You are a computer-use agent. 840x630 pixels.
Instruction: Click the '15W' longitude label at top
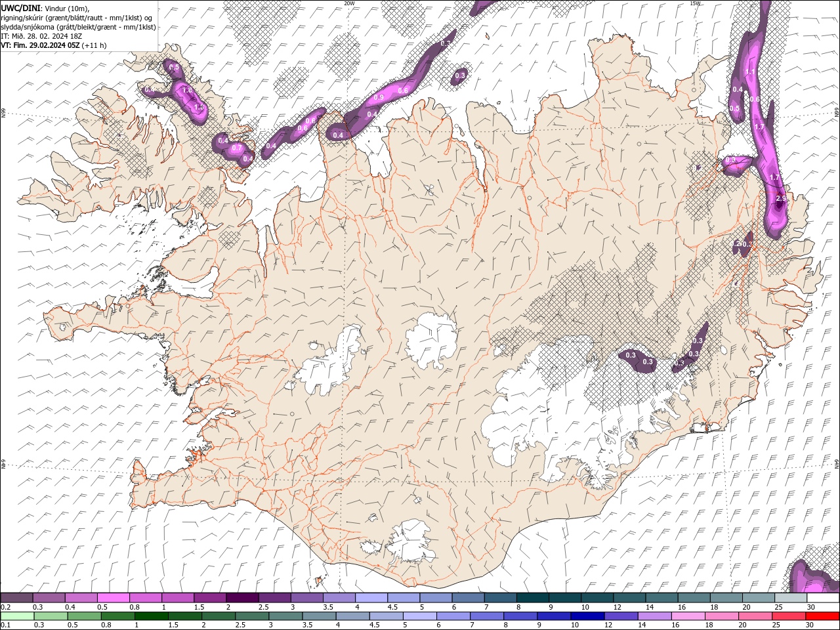point(695,3)
